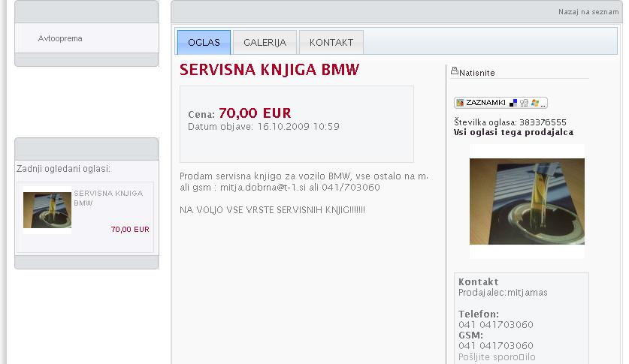The image size is (629, 364).
Task: Click the publish date 16.10.2009 10:59
Action: coord(298,127)
